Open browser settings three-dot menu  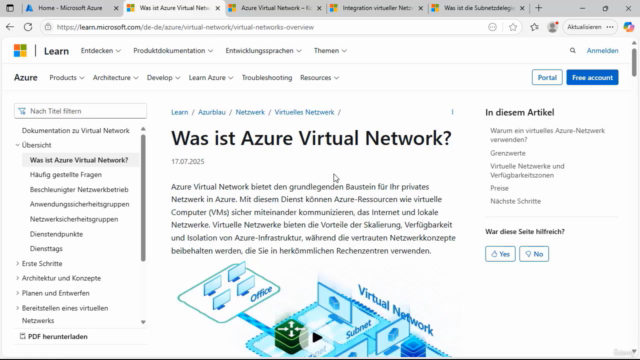610,27
